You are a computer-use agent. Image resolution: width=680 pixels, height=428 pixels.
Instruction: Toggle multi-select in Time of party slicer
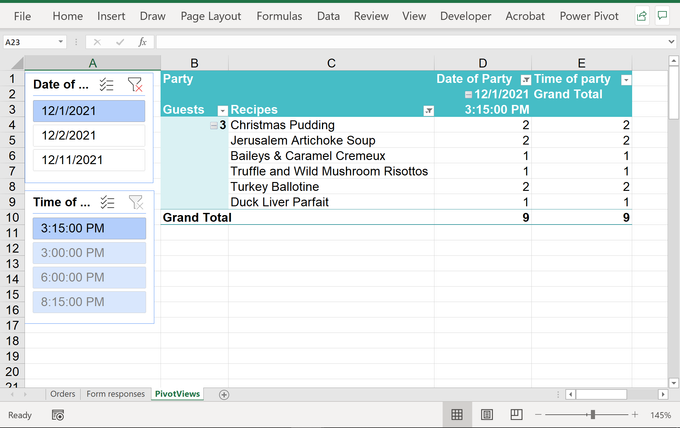click(x=107, y=202)
